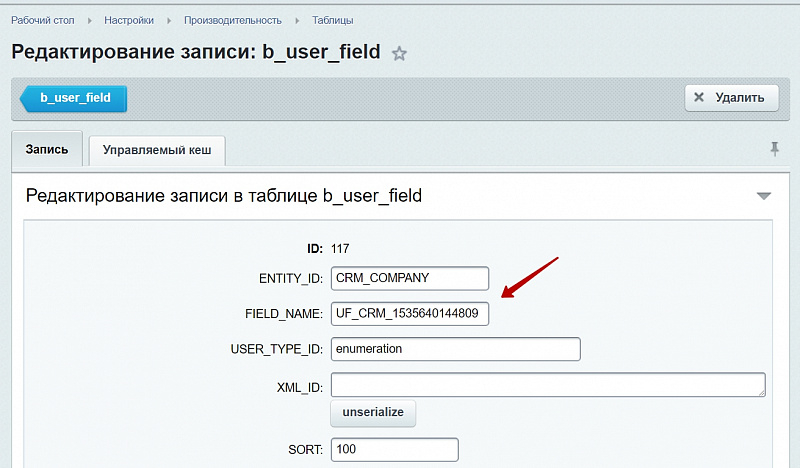This screenshot has height=468, width=800.
Task: Collapse the record editing section triangle
Action: [764, 196]
